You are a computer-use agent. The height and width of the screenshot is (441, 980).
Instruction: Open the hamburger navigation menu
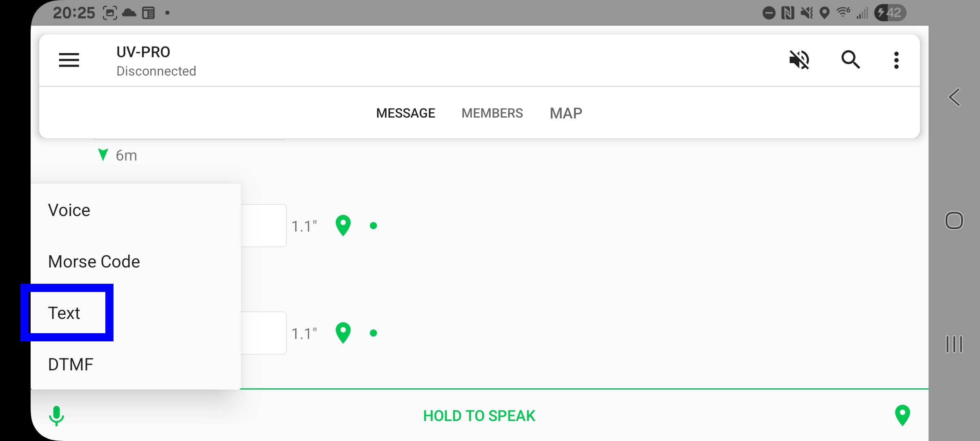[69, 60]
